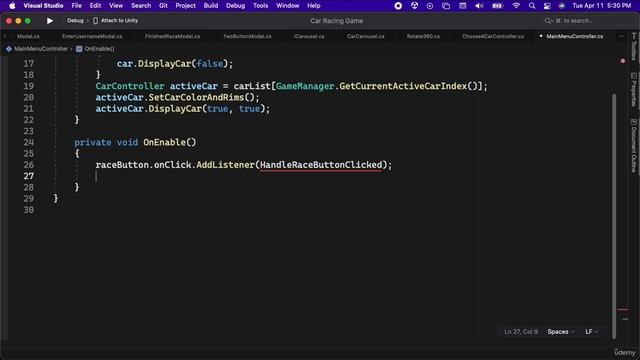Screen dimensions: 640x360
Task: Open the File menu
Action: pos(76,6)
